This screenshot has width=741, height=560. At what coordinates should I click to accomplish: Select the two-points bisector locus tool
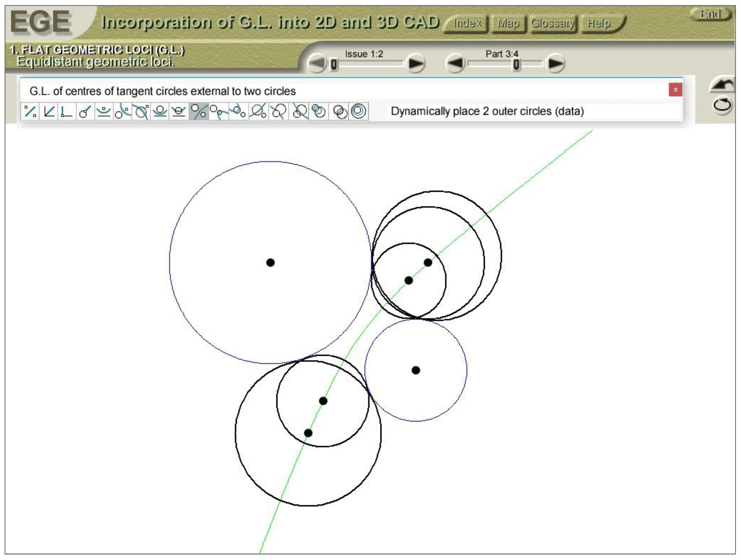click(31, 111)
